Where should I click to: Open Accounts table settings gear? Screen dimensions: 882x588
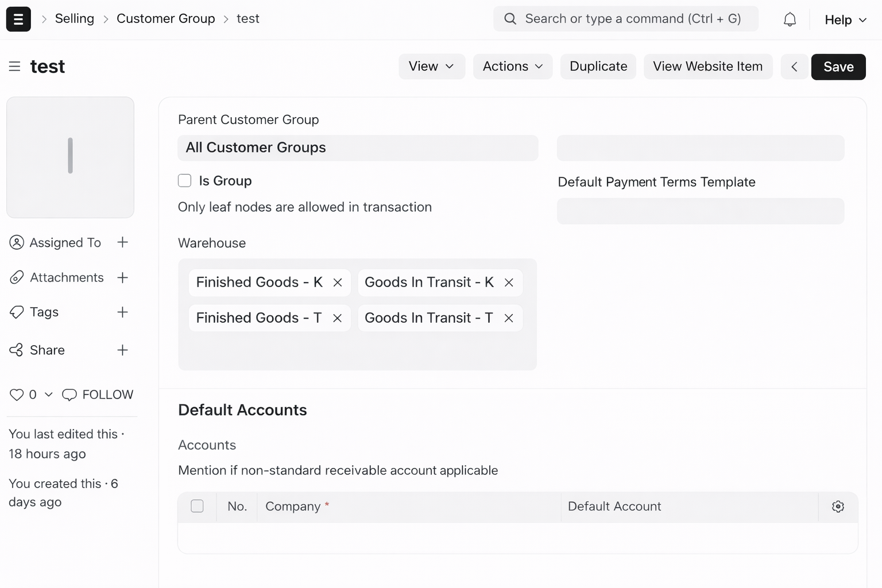838,506
